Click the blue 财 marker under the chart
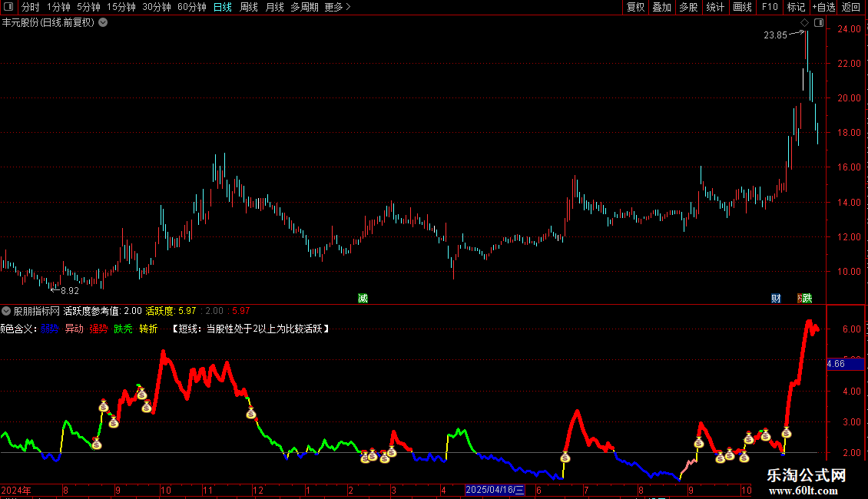 tap(776, 298)
